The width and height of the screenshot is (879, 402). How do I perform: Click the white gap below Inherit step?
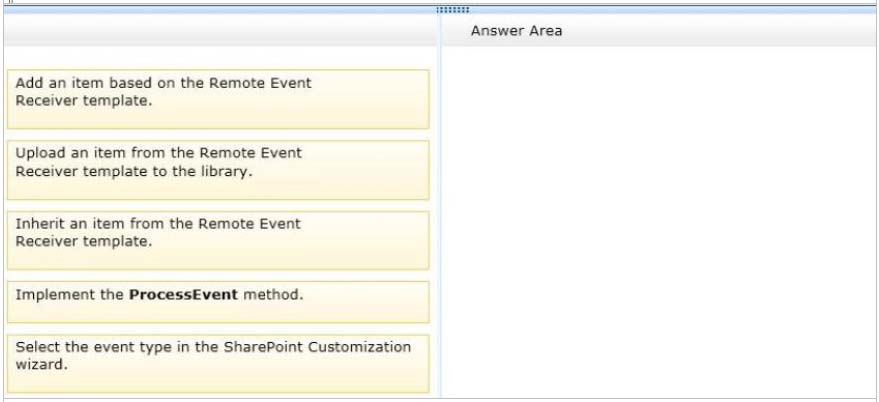pos(218,275)
